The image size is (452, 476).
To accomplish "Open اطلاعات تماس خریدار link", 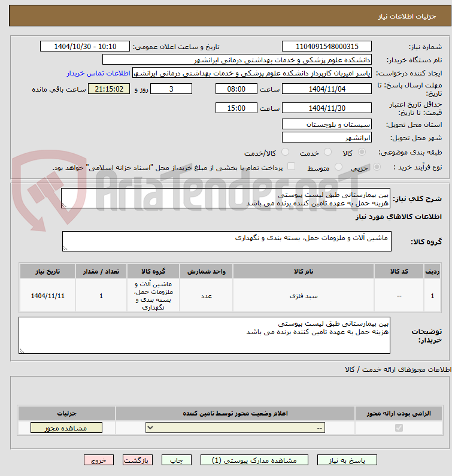I will 98,73.
